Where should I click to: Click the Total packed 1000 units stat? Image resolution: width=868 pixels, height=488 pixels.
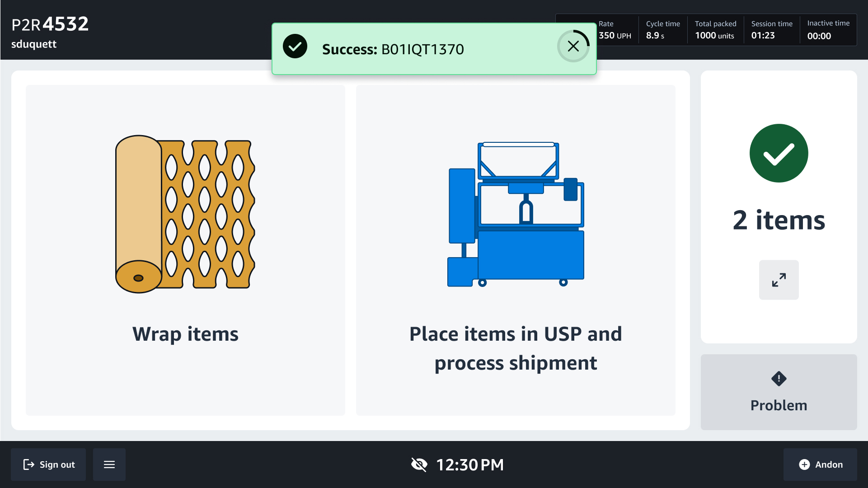click(715, 30)
